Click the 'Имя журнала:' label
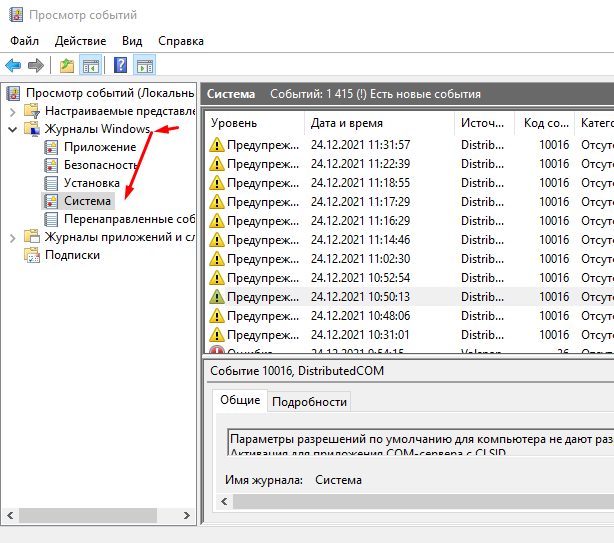The width and height of the screenshot is (614, 543). [264, 480]
